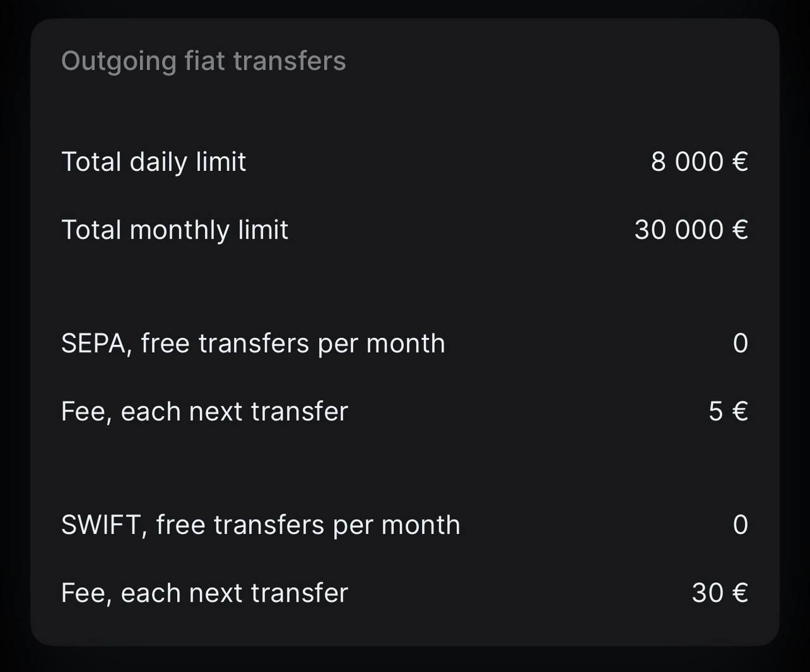Viewport: 810px width, 672px height.
Task: Click the SWIFT free transfers value 0
Action: coord(740,525)
